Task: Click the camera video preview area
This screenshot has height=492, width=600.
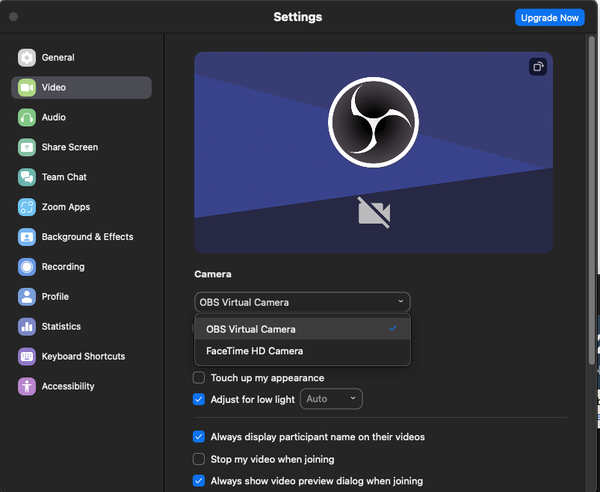Action: (x=373, y=153)
